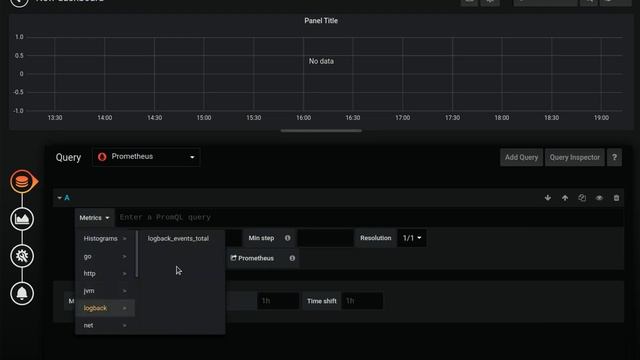Image resolution: width=640 pixels, height=360 pixels.
Task: Open the Visualization tab chart icon
Action: (22, 219)
